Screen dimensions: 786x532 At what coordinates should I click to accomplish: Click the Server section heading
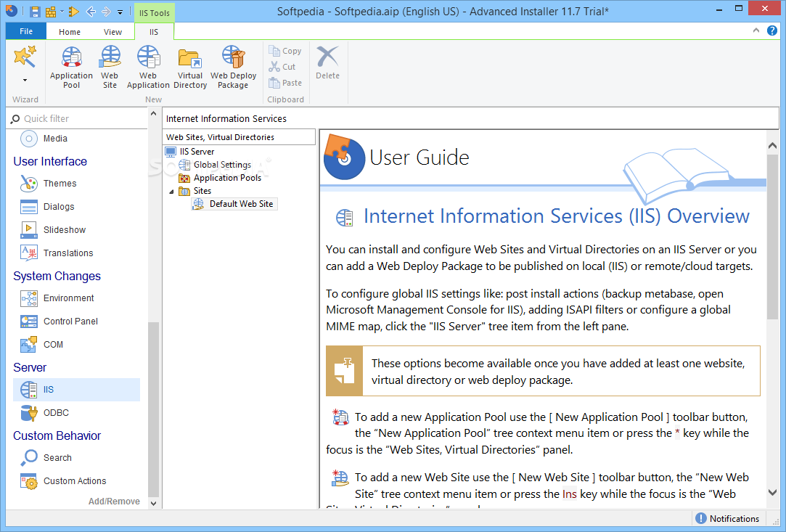point(30,367)
